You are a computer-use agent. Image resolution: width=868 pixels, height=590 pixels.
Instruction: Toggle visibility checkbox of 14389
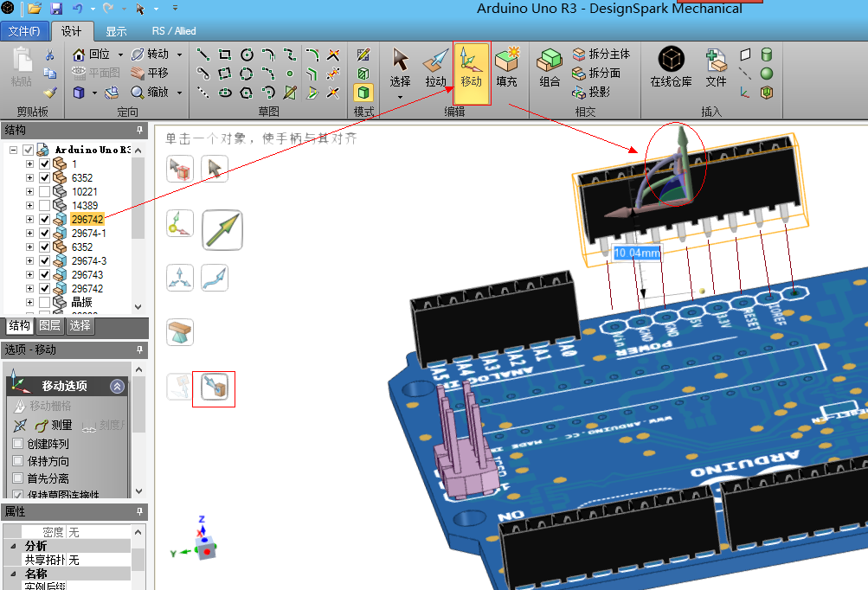pyautogui.click(x=45, y=205)
